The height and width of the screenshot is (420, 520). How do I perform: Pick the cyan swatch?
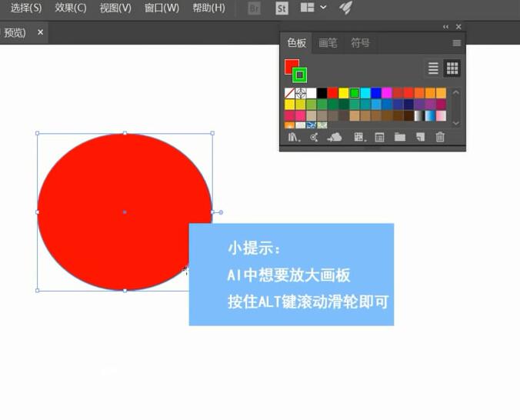pyautogui.click(x=365, y=93)
